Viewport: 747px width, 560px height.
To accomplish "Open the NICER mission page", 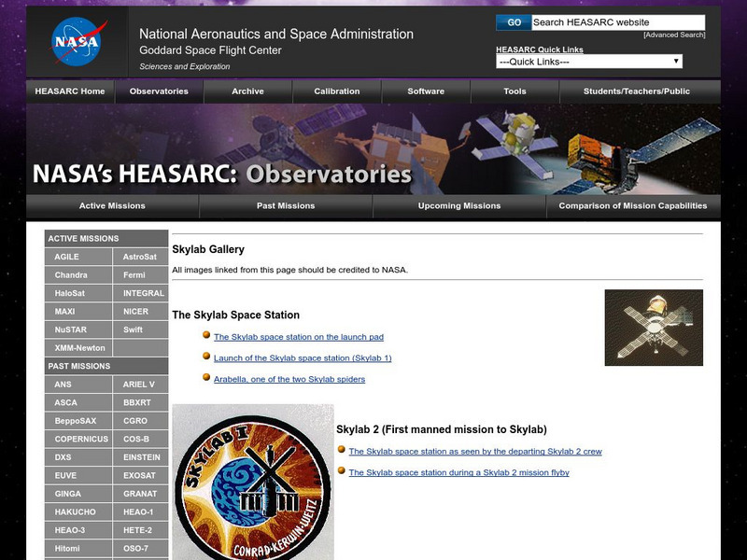I will pos(141,311).
